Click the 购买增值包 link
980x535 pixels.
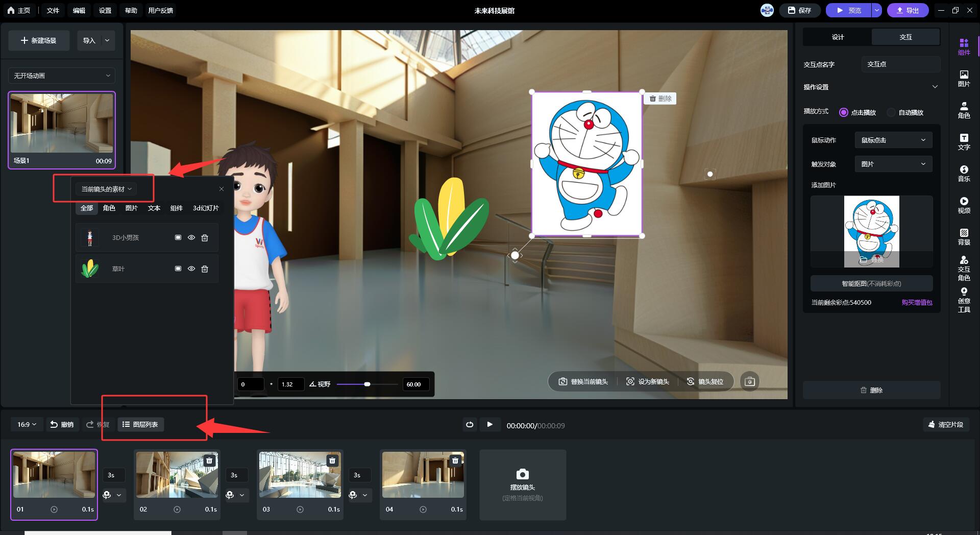coord(917,302)
